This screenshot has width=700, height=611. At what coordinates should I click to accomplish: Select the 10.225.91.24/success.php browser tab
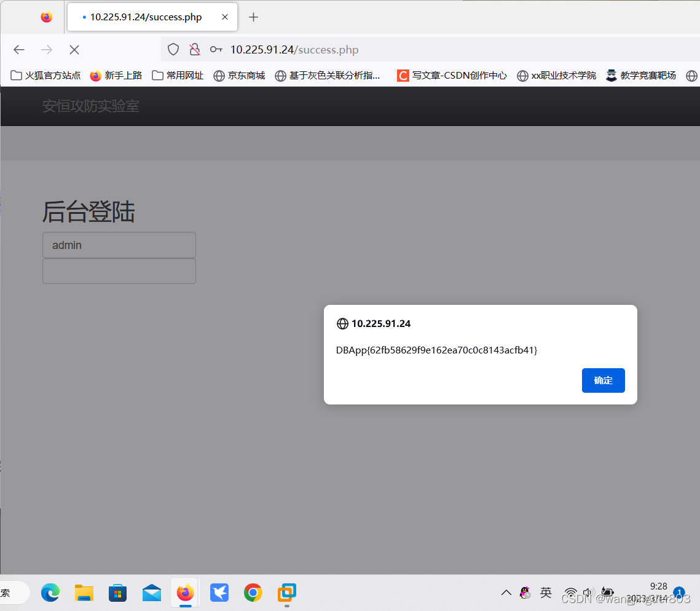[145, 17]
